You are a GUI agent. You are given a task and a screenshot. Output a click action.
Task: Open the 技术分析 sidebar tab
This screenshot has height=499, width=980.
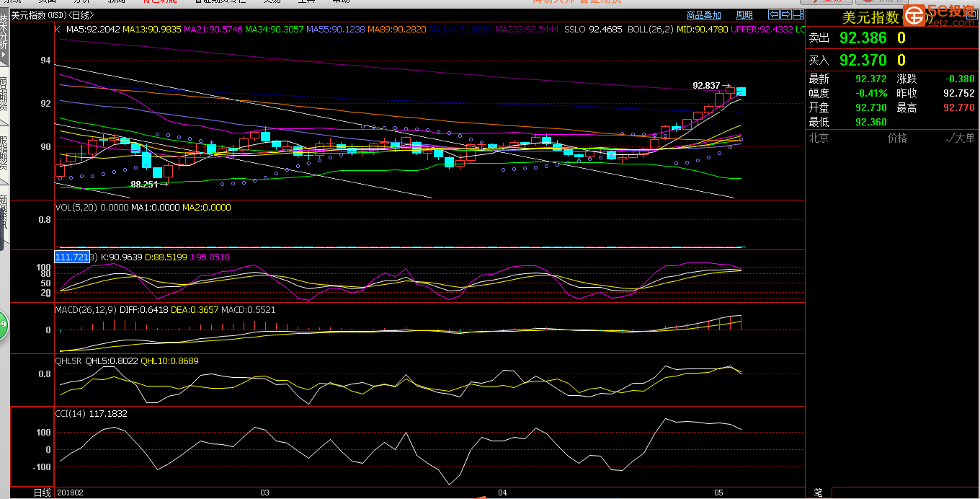(4, 37)
